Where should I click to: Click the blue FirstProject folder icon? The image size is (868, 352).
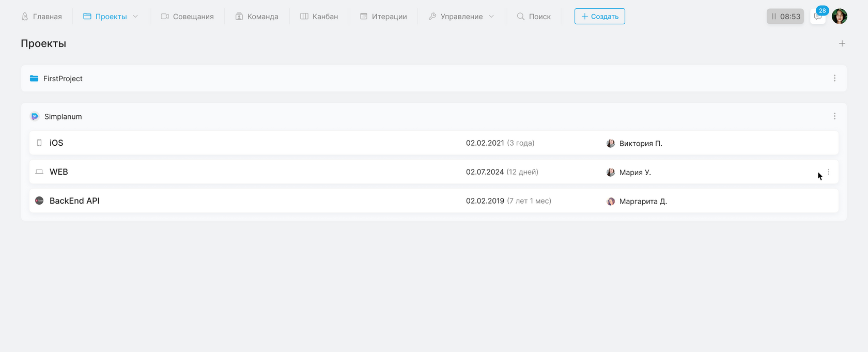pyautogui.click(x=34, y=79)
